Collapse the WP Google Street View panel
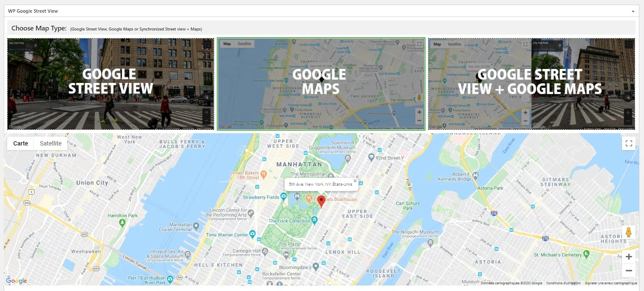Viewport: 644px width, 291px height. tap(634, 11)
